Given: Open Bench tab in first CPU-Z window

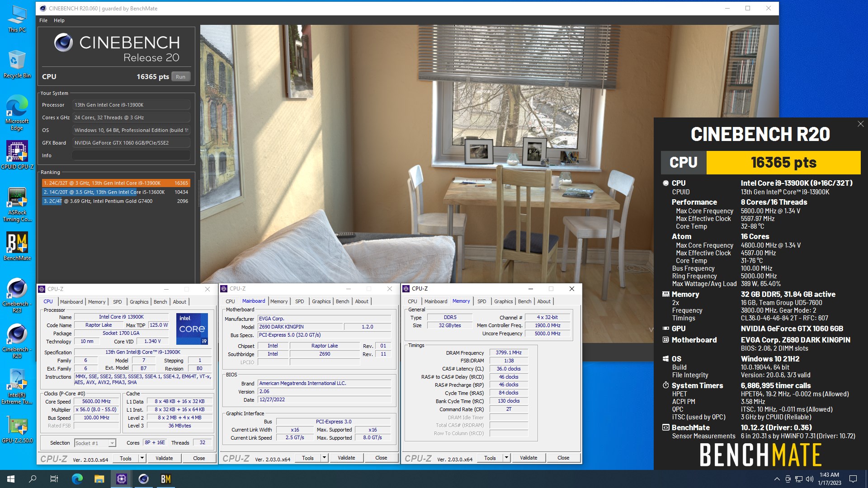Looking at the screenshot, I should tap(160, 302).
